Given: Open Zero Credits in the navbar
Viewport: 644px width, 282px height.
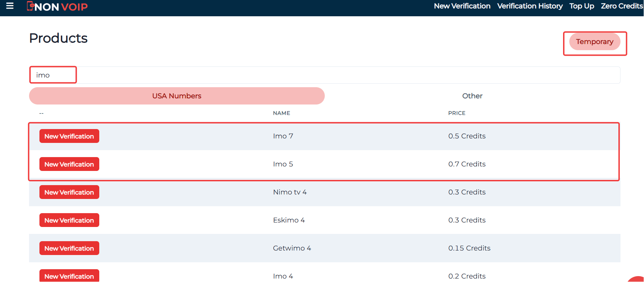Looking at the screenshot, I should pyautogui.click(x=622, y=6).
